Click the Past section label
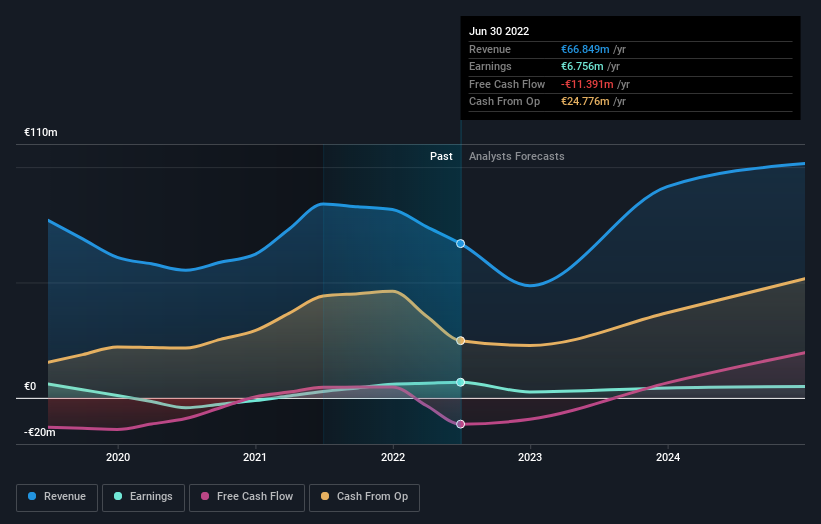The image size is (821, 524). point(441,156)
